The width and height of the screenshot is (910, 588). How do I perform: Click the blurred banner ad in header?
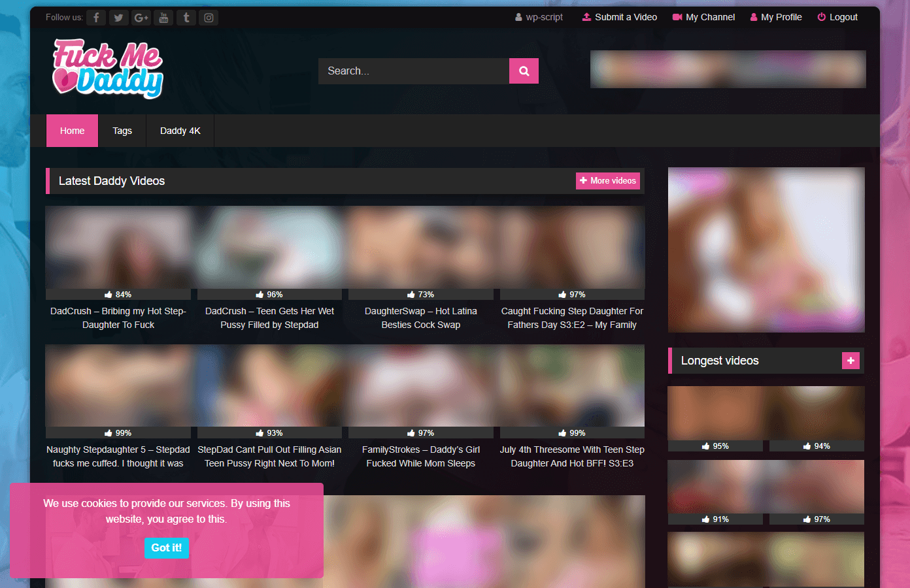coord(728,69)
